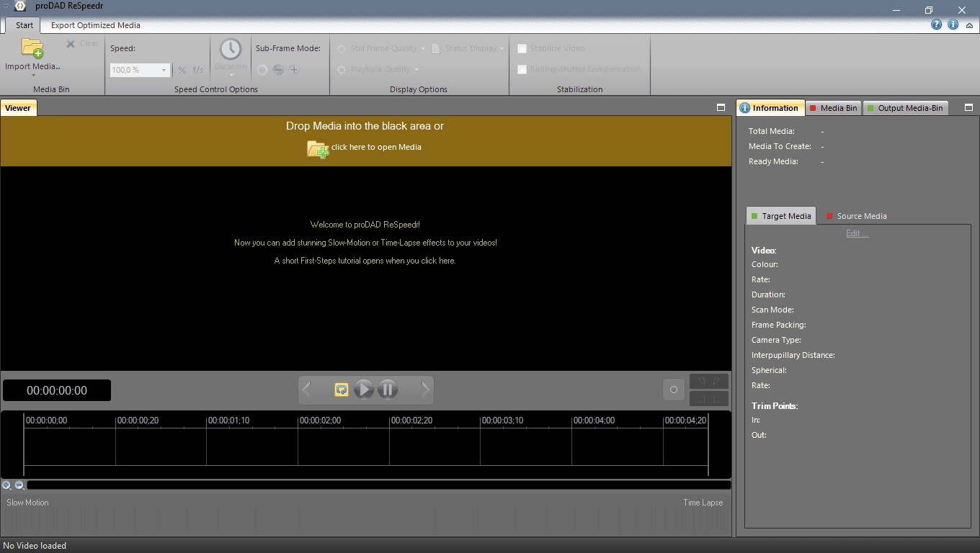
Task: Click the bottom trim-corner marker button
Action: point(709,399)
